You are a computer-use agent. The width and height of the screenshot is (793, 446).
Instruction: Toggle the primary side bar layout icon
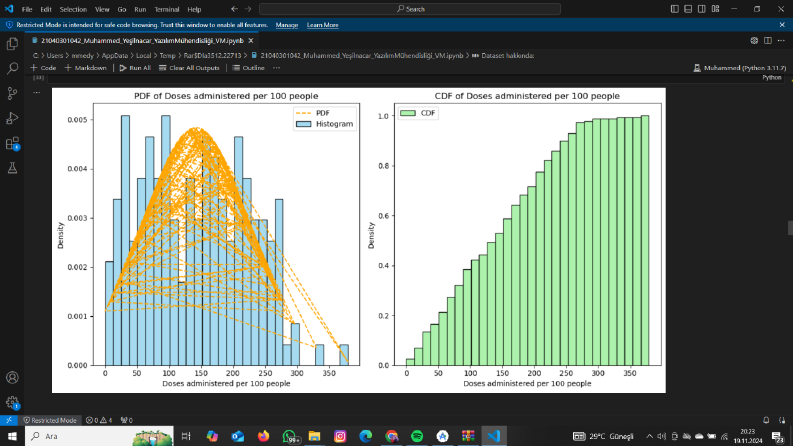675,9
